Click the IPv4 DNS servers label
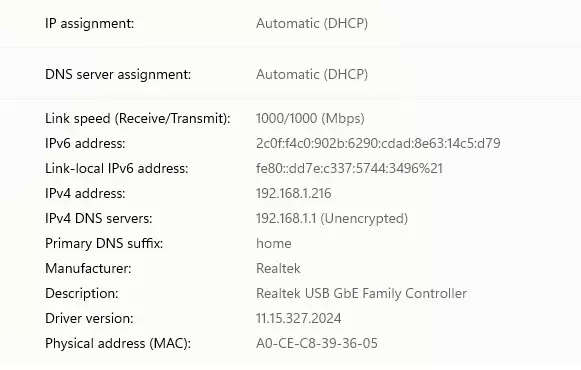The image size is (581, 370). tap(98, 219)
